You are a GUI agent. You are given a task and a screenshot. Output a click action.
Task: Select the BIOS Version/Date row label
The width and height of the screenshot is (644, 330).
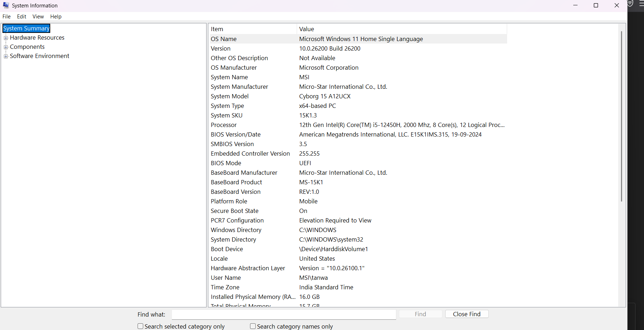pyautogui.click(x=236, y=134)
